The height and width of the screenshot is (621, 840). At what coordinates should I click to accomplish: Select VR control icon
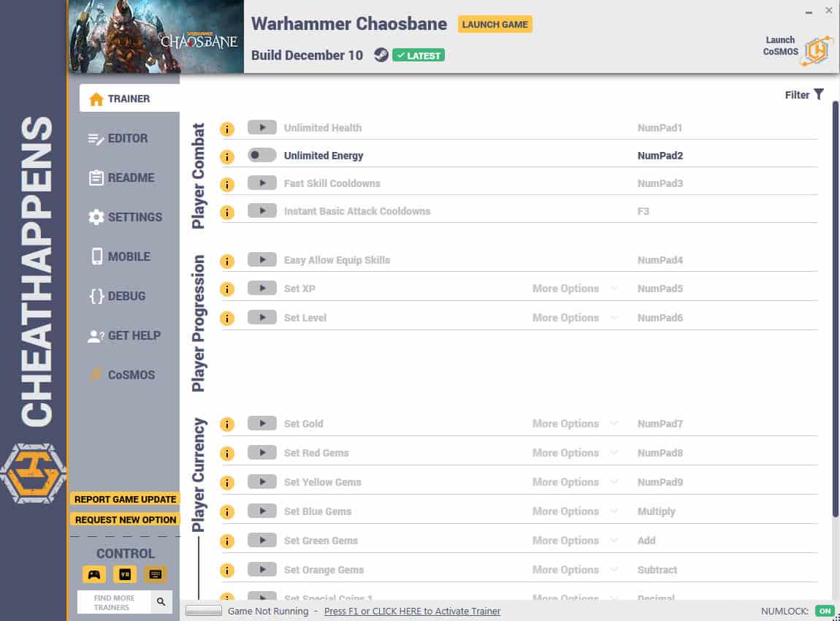pos(125,574)
